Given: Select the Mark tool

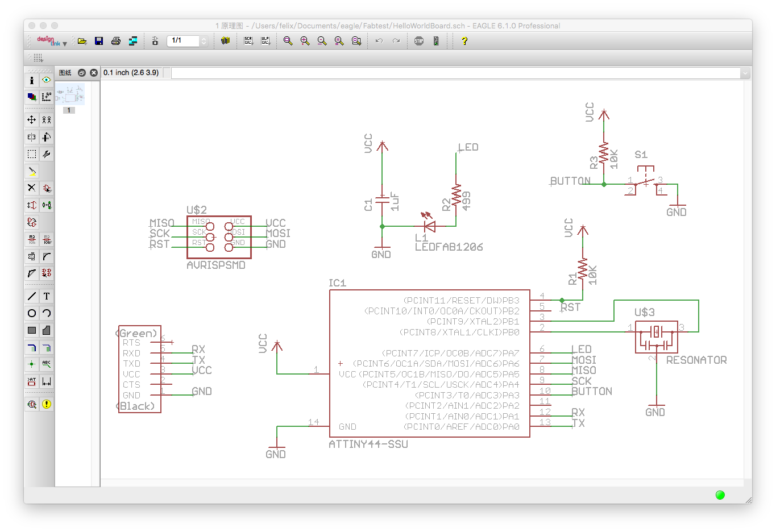Looking at the screenshot, I should click(47, 97).
